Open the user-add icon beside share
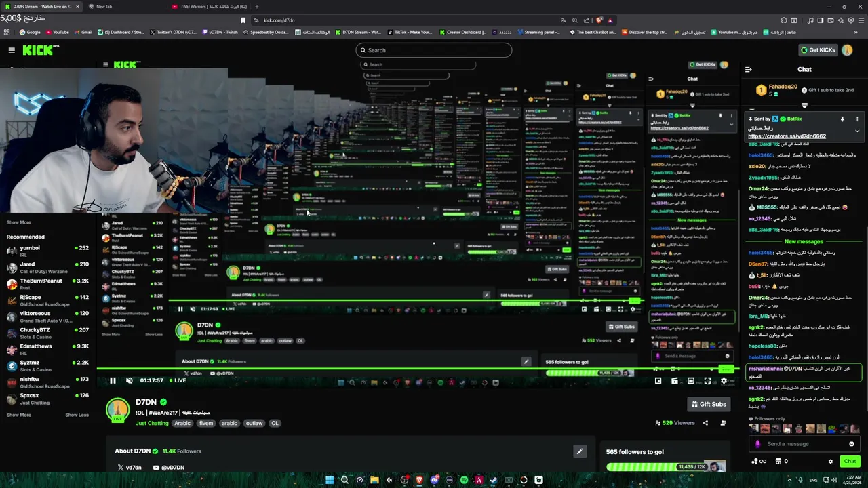The height and width of the screenshot is (488, 868). 723,423
